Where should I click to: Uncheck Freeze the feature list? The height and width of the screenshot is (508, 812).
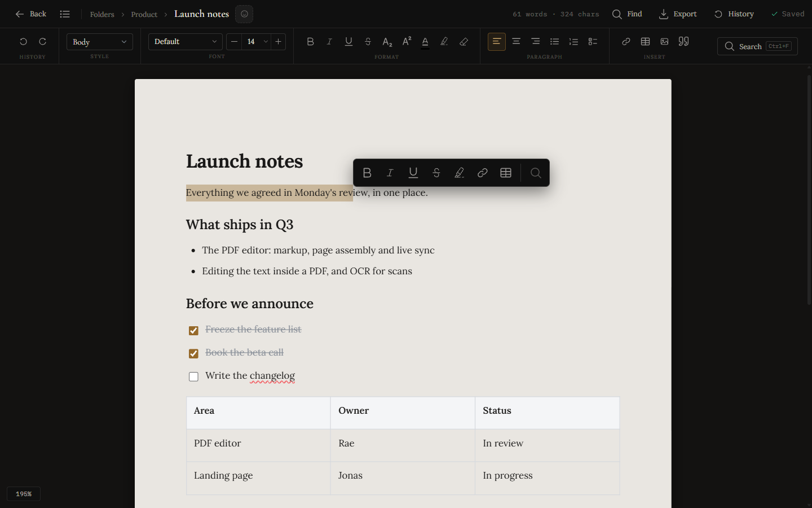[193, 330]
